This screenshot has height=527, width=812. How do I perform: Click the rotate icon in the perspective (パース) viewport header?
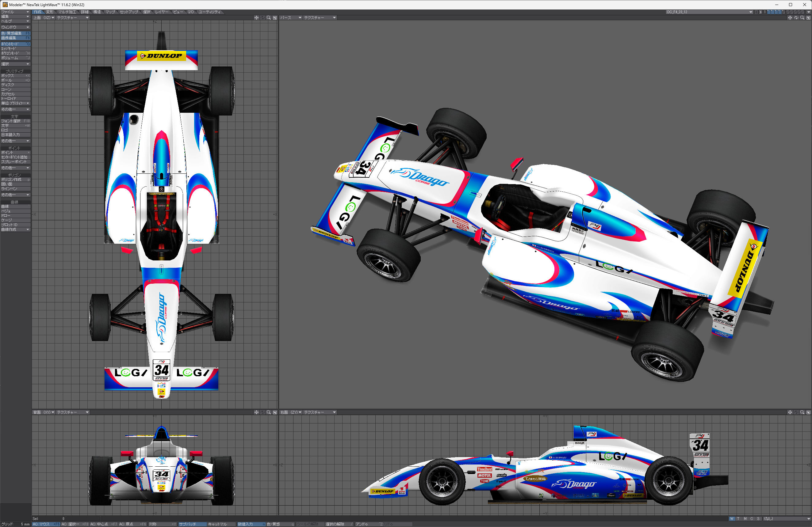click(x=796, y=18)
